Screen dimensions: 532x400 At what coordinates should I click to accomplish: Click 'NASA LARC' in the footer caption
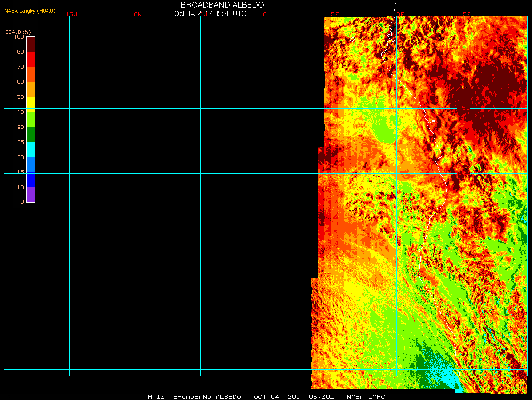pyautogui.click(x=366, y=397)
